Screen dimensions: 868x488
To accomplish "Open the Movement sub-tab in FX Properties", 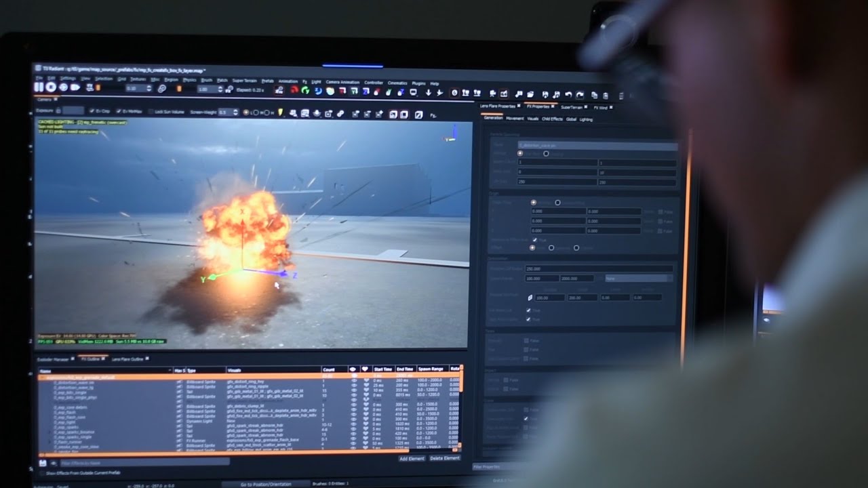I will [515, 119].
